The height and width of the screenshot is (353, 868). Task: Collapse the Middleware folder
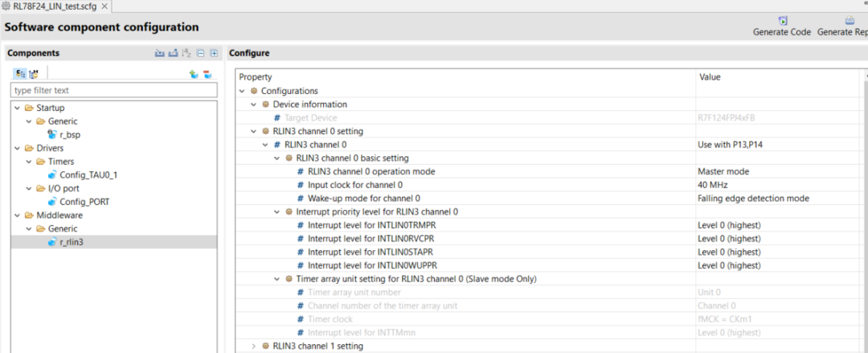pos(17,215)
